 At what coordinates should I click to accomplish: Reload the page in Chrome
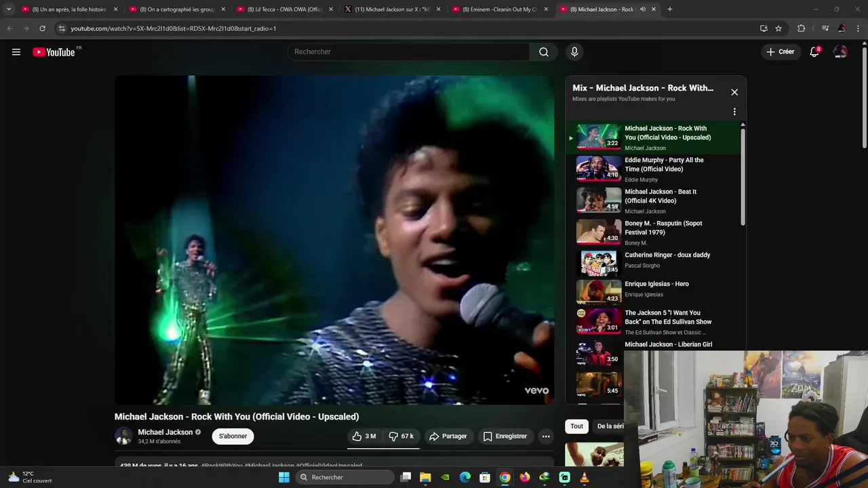click(42, 28)
